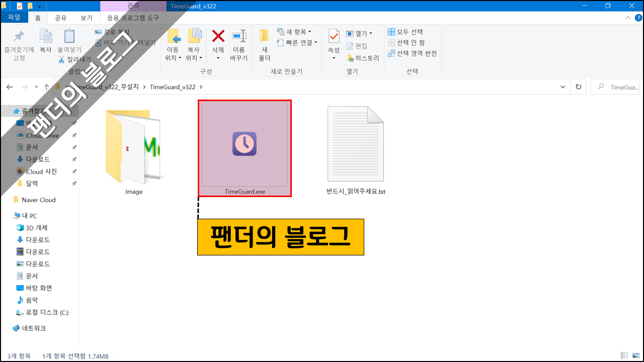Unpin 달력 using its pin icon

pyautogui.click(x=74, y=184)
